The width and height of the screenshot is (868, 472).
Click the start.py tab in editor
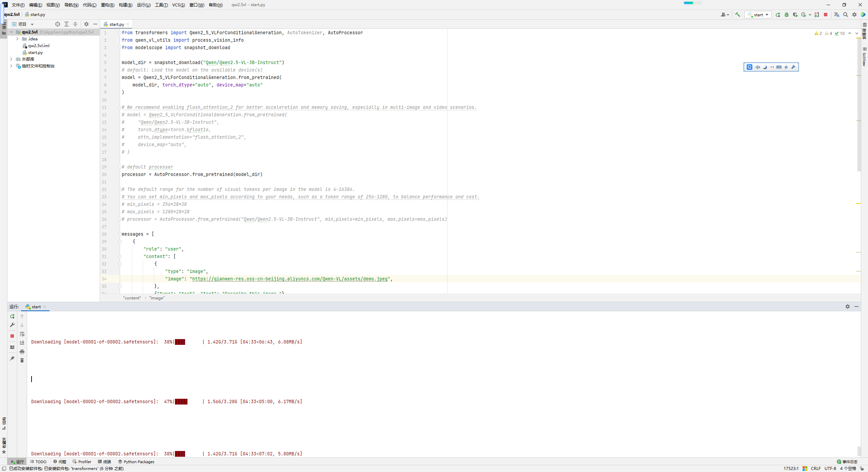pos(116,24)
